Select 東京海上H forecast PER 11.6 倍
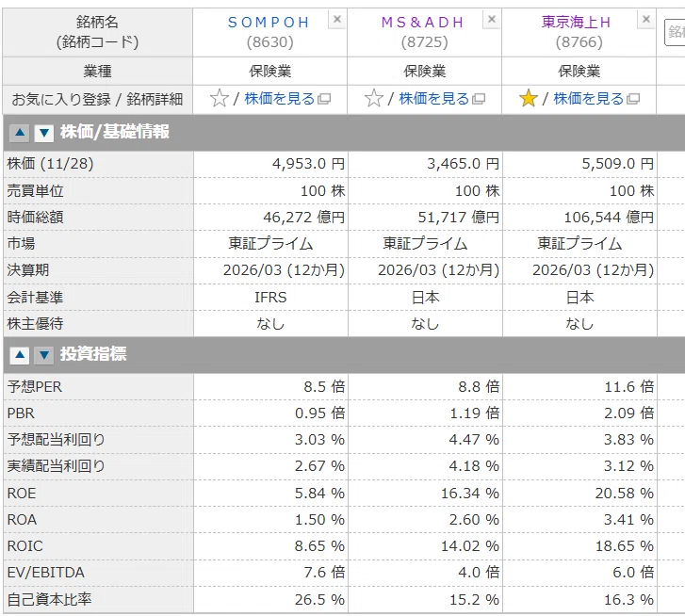685x616 pixels. click(x=629, y=387)
